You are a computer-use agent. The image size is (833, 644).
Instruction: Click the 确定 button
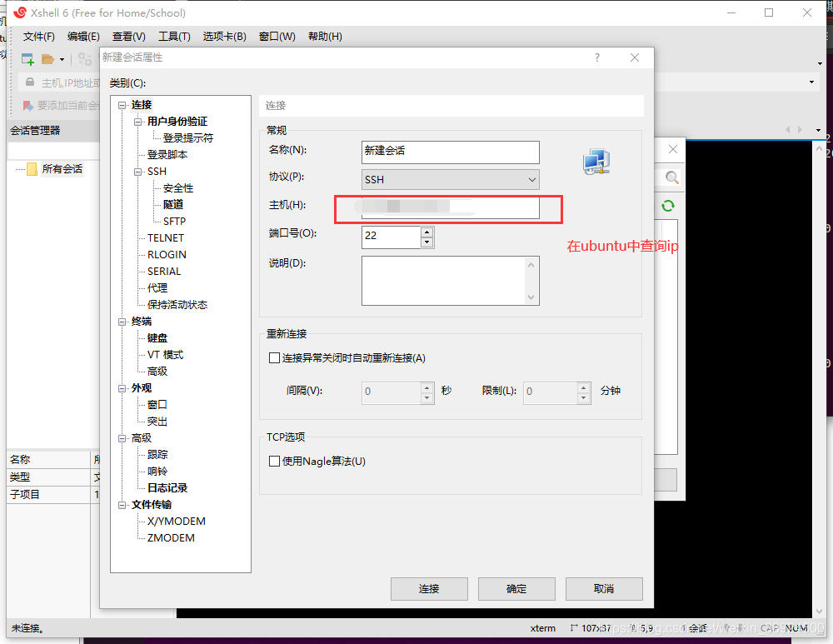tap(516, 589)
